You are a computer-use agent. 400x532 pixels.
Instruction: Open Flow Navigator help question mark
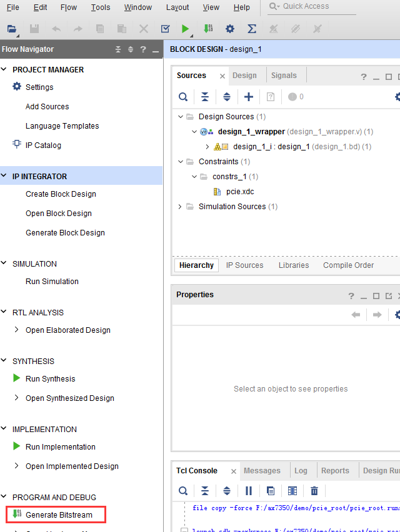pos(143,49)
